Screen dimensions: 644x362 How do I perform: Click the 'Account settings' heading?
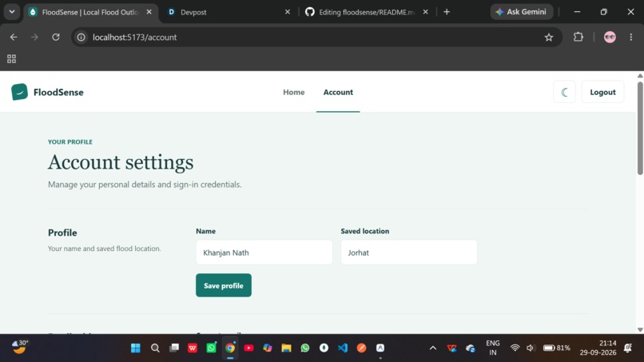coord(121,162)
